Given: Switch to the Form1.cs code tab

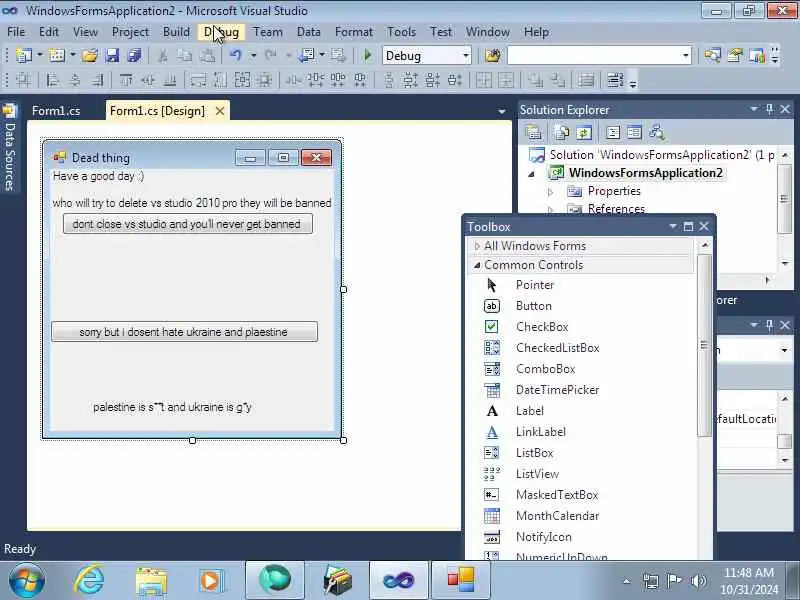Looking at the screenshot, I should [x=56, y=111].
